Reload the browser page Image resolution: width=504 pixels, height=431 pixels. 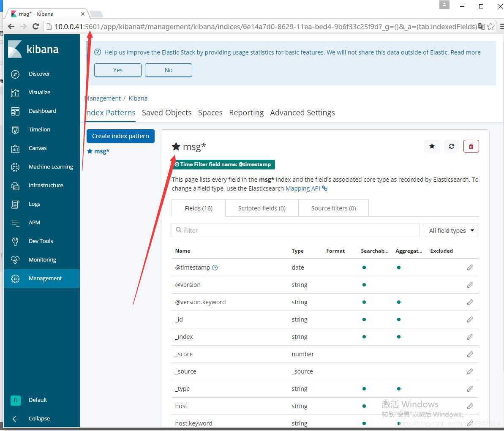tap(35, 26)
